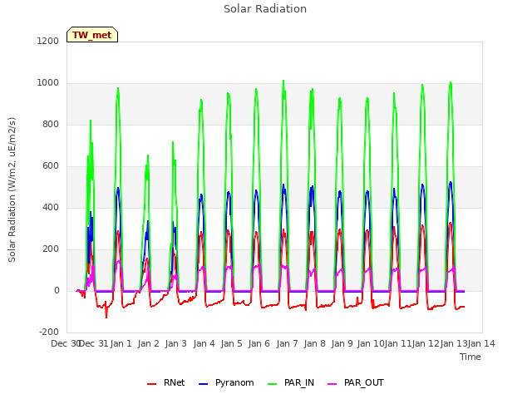The height and width of the screenshot is (399, 532).
Task: Click the Jan 7 x-axis label
Action: pos(287,343)
